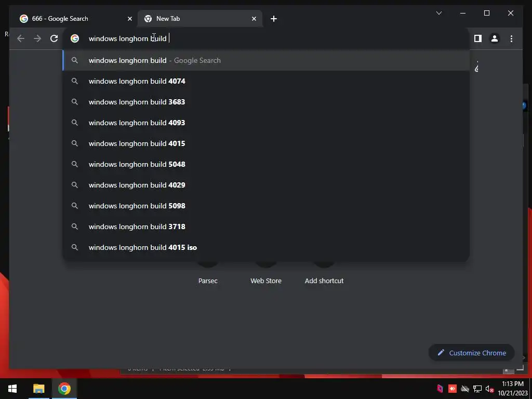This screenshot has width=532, height=399.
Task: Click search icon beside build 5048 suggestion
Action: pyautogui.click(x=75, y=164)
